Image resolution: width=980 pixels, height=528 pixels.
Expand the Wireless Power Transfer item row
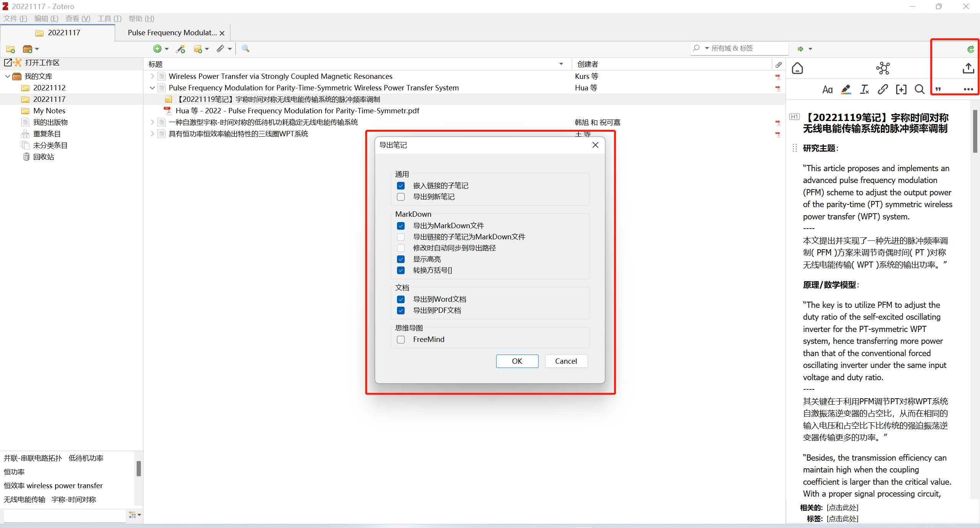tap(152, 77)
